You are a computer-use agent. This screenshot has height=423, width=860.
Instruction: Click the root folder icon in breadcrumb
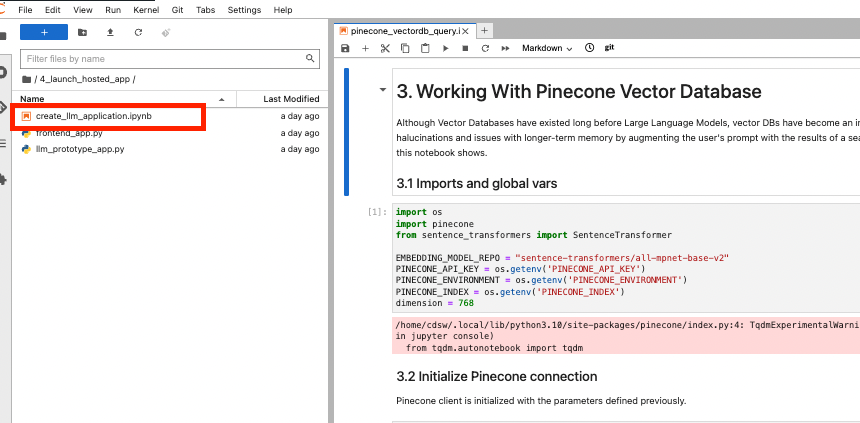tap(26, 79)
